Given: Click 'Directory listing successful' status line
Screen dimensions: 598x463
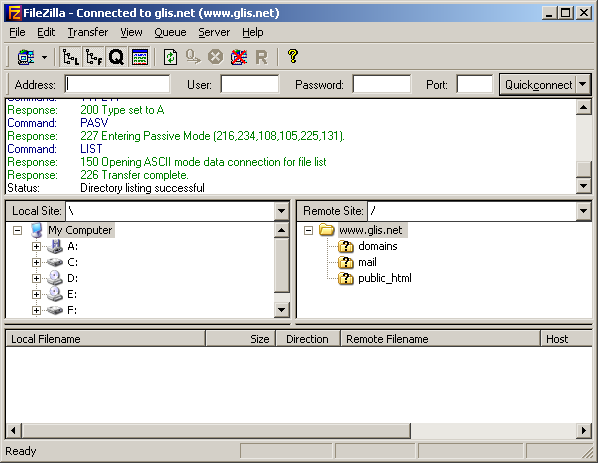Looking at the screenshot, I should (142, 188).
